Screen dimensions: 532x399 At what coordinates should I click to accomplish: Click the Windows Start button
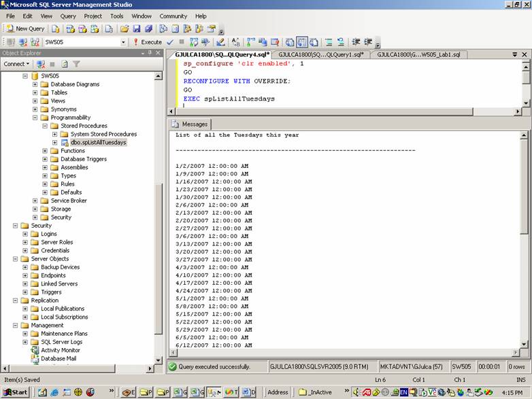click(15, 392)
